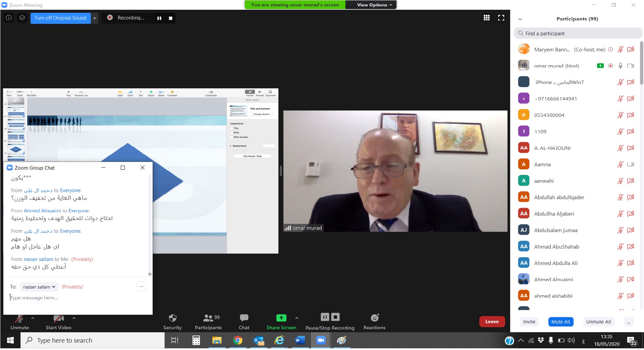
Task: Click the encryption shield icon
Action: point(22,18)
